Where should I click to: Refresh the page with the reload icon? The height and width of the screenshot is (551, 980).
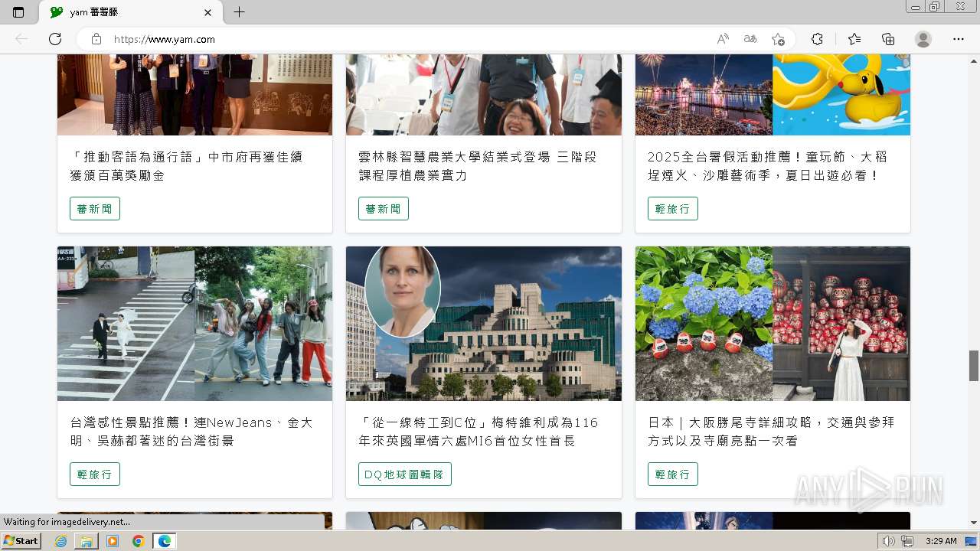(55, 39)
